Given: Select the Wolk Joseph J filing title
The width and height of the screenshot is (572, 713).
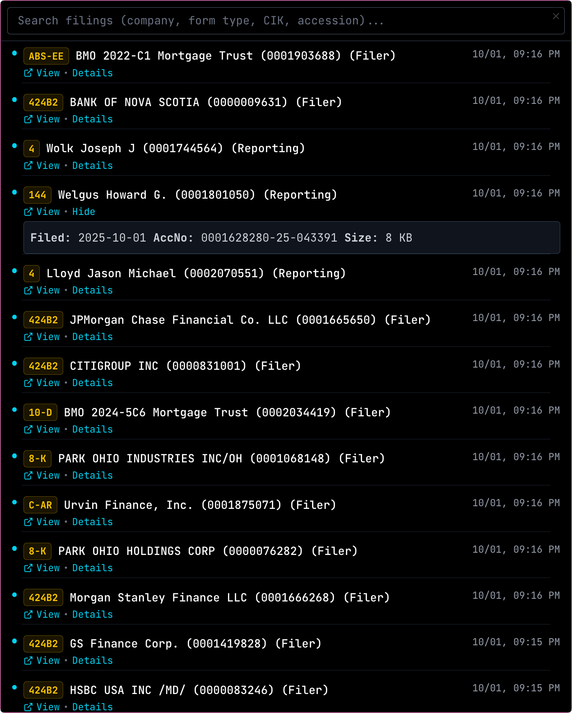Looking at the screenshot, I should 176,149.
